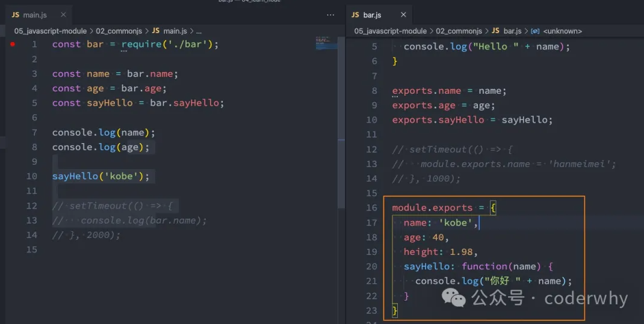Close the bar.js tab

pyautogui.click(x=403, y=15)
